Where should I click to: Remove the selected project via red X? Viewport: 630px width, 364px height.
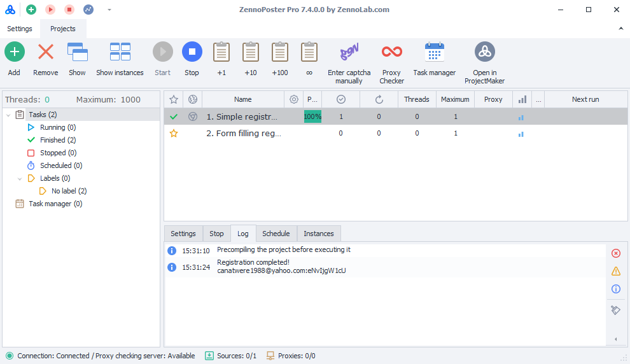(x=46, y=52)
